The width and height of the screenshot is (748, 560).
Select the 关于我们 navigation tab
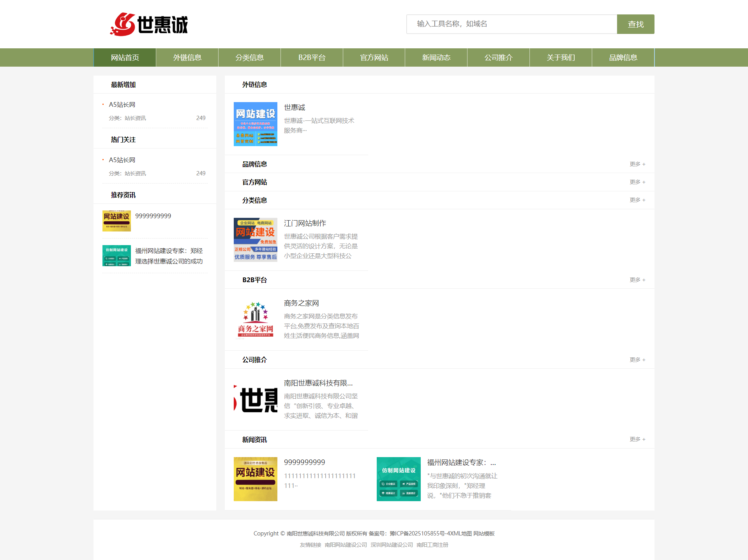coord(560,57)
